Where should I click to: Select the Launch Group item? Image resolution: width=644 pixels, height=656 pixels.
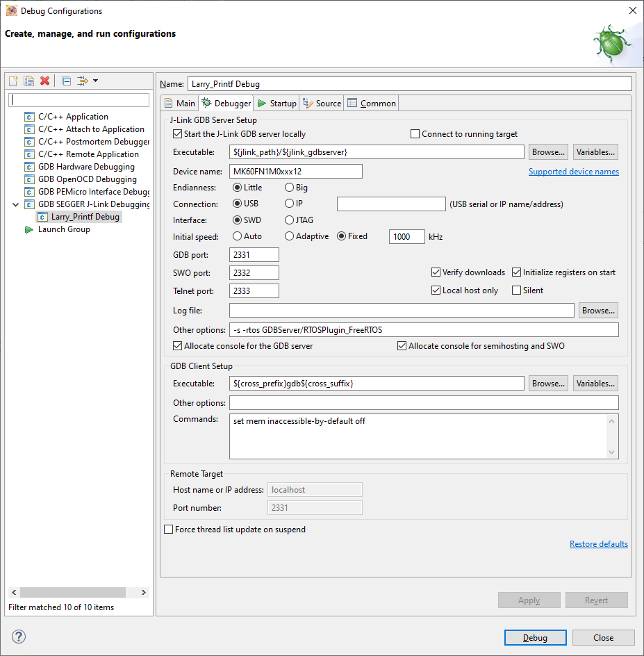pos(63,229)
